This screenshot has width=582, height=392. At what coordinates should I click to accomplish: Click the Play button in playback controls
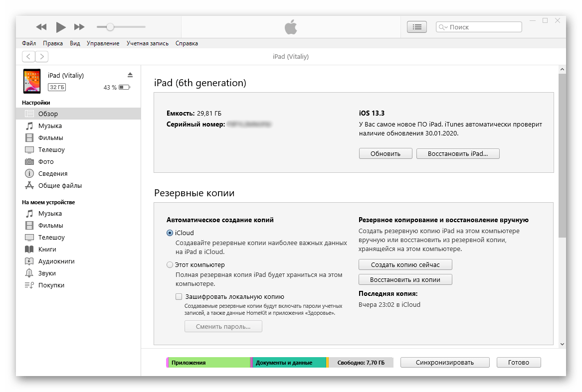(61, 27)
